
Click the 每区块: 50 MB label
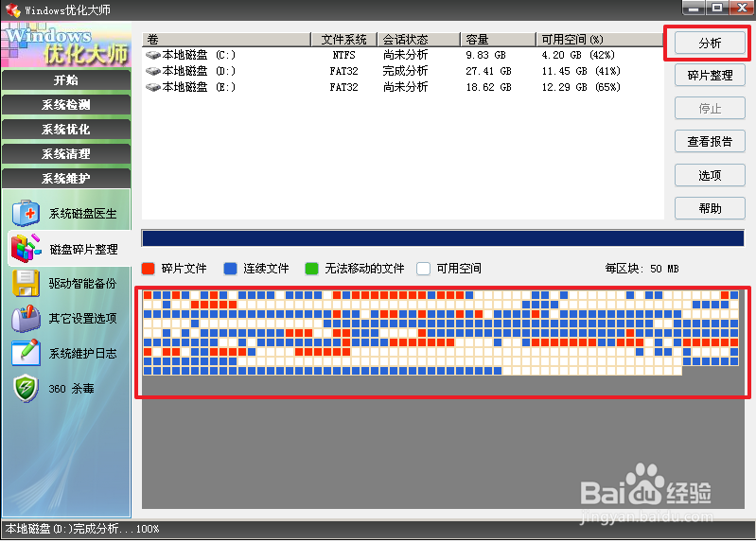click(642, 269)
